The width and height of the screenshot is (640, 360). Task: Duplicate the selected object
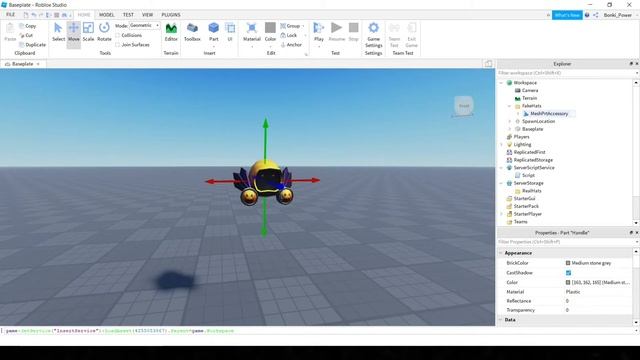[32, 44]
